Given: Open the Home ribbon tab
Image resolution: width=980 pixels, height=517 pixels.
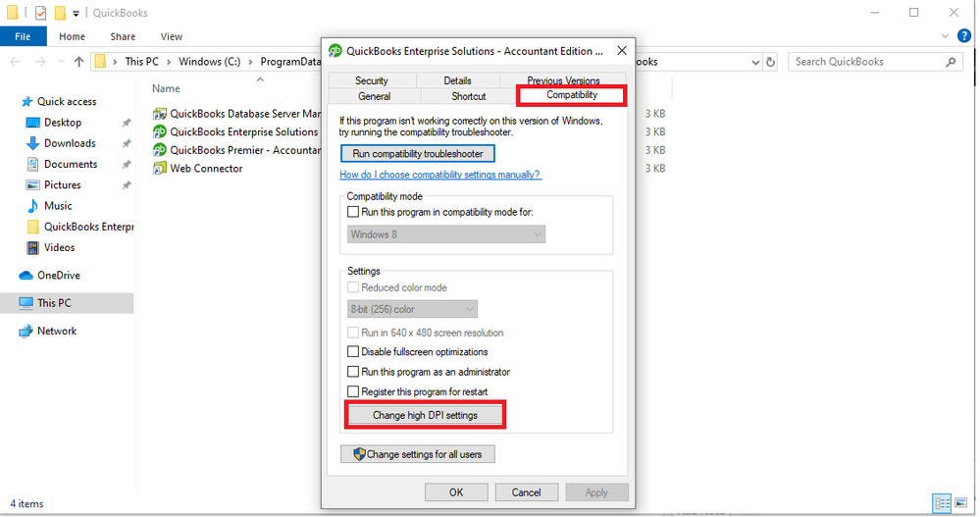Looking at the screenshot, I should tap(72, 36).
